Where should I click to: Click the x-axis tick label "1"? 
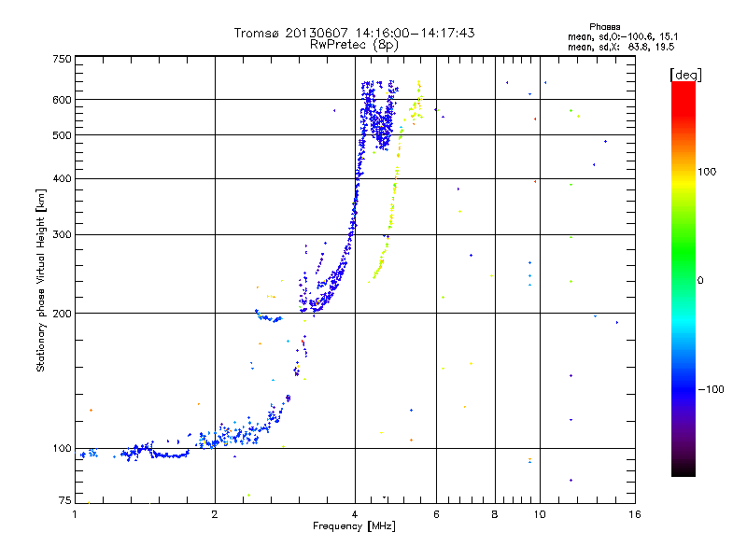point(75,514)
